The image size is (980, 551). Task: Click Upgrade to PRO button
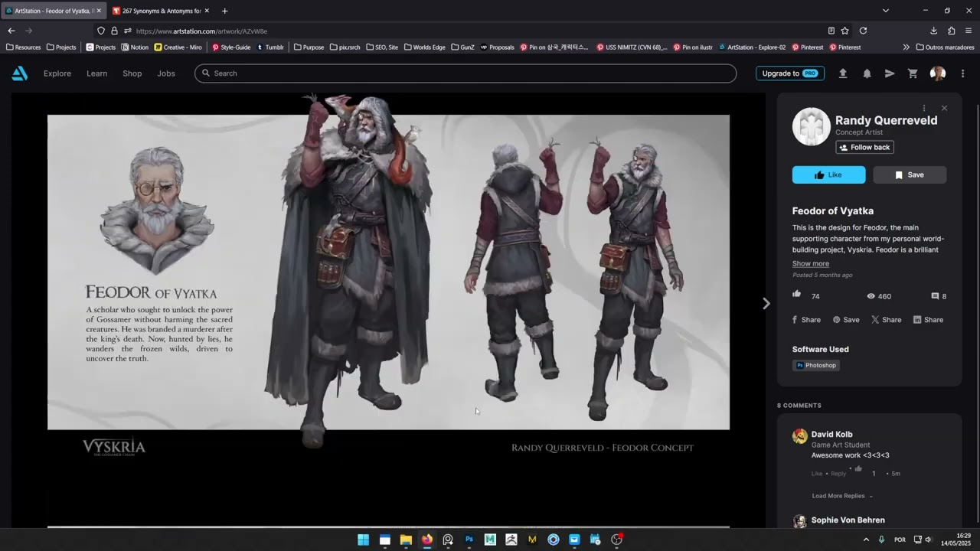click(x=790, y=73)
